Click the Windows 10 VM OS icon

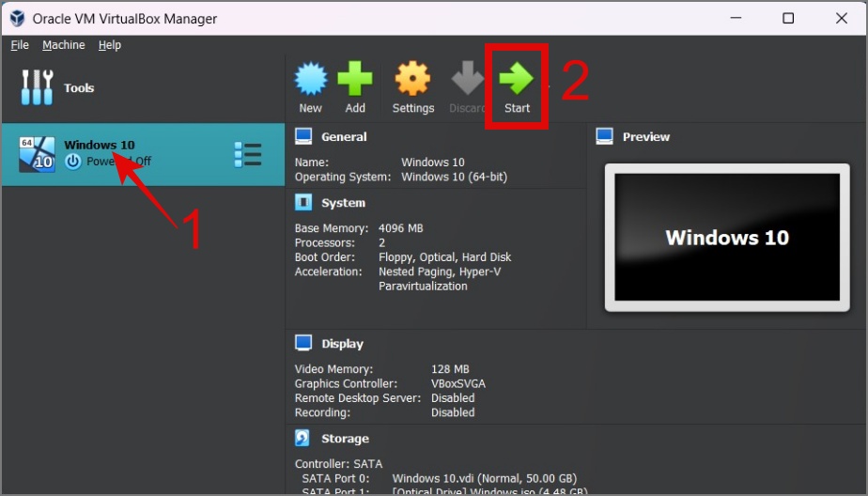pyautogui.click(x=37, y=154)
